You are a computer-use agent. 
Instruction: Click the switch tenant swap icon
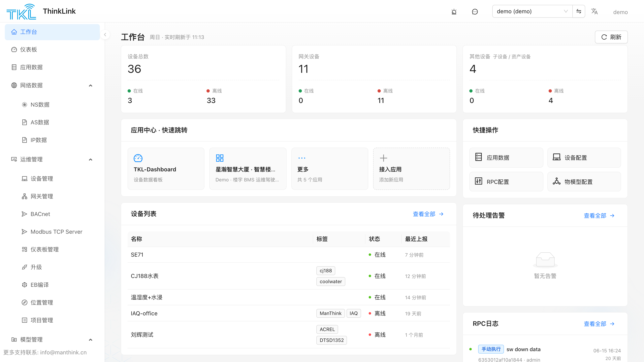click(579, 11)
